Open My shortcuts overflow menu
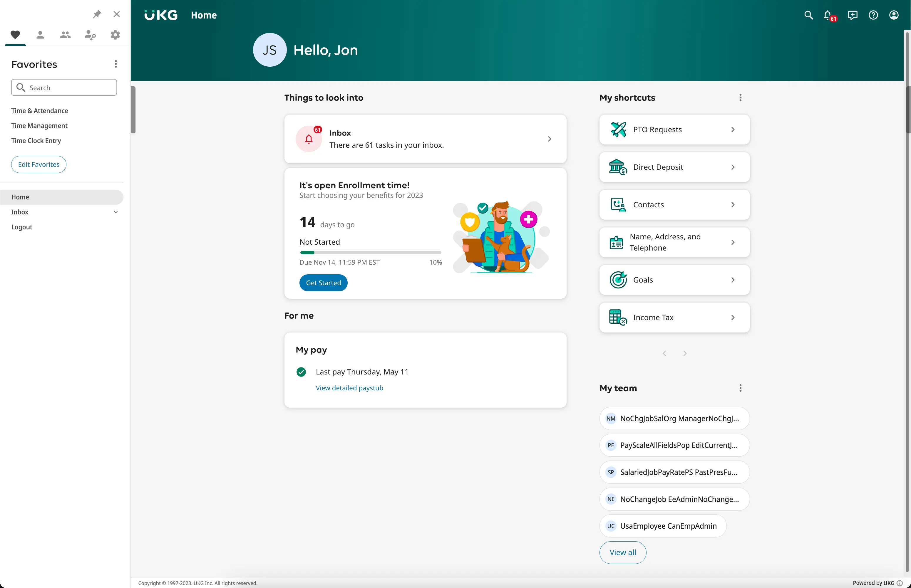This screenshot has height=588, width=911. pos(740,98)
